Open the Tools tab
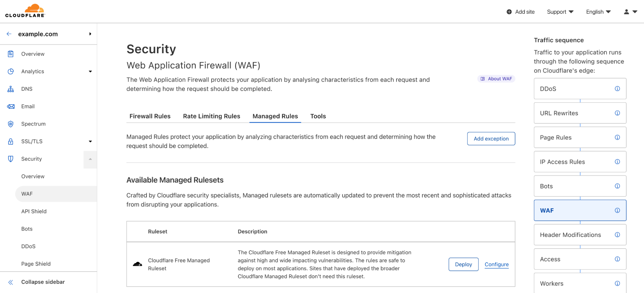Image resolution: width=644 pixels, height=293 pixels. tap(318, 116)
